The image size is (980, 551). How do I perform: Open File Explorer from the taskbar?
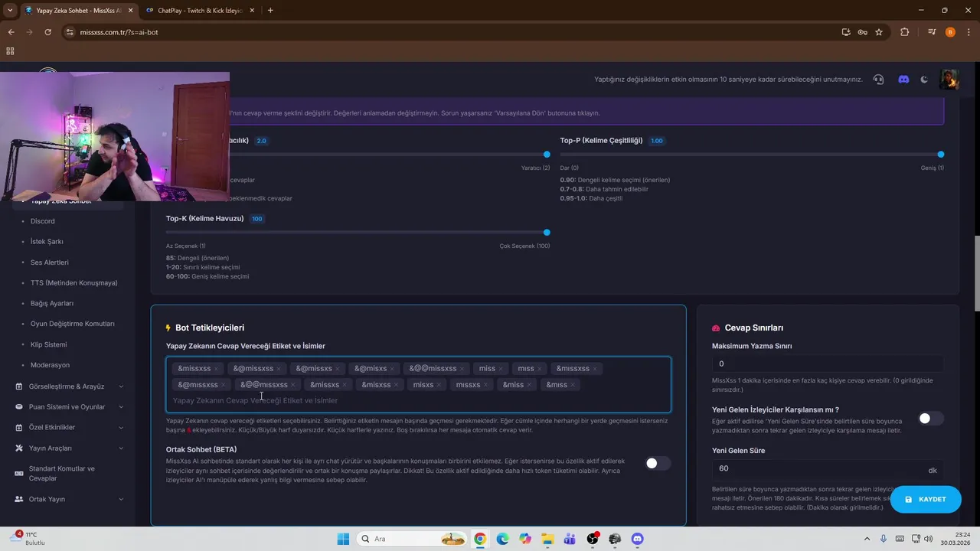[547, 539]
